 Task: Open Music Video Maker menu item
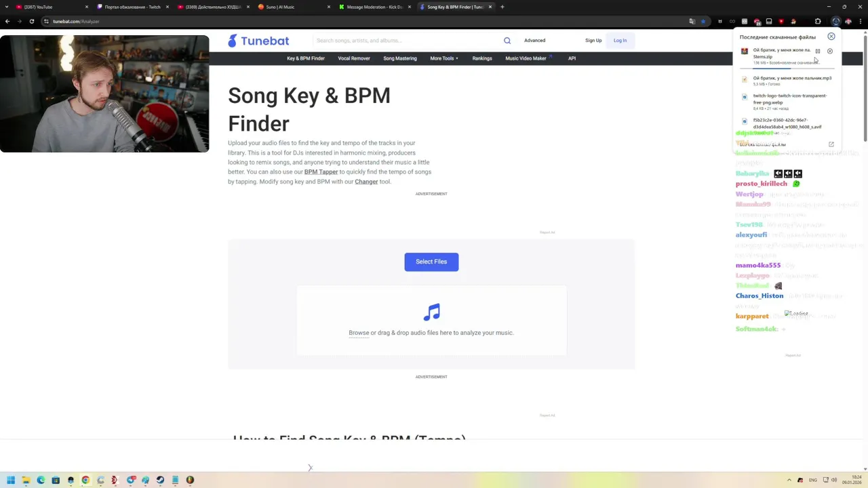[526, 58]
